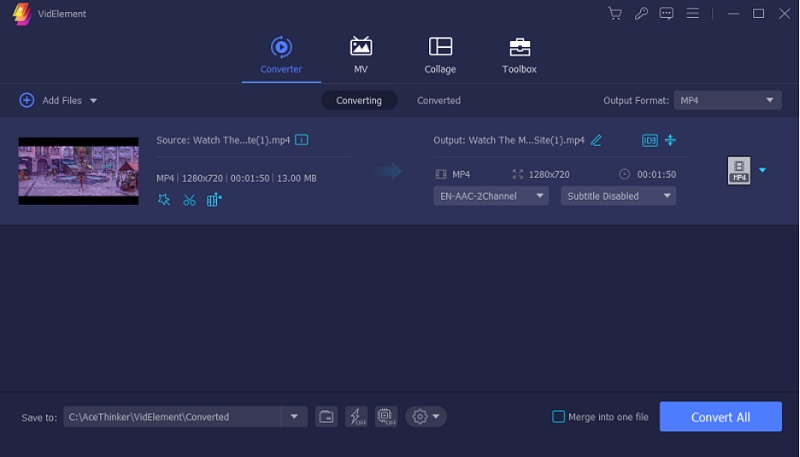The width and height of the screenshot is (800, 457).
Task: Switch to the MV tab
Action: (x=361, y=55)
